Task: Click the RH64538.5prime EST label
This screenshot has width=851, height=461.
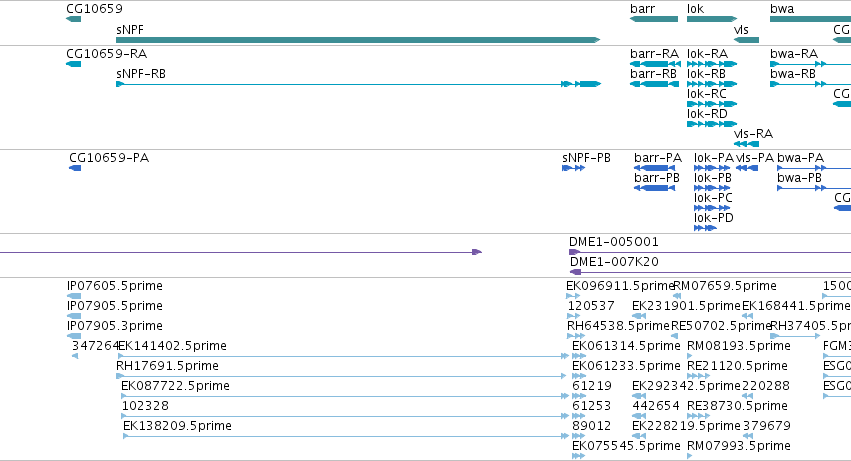Action: (x=618, y=326)
